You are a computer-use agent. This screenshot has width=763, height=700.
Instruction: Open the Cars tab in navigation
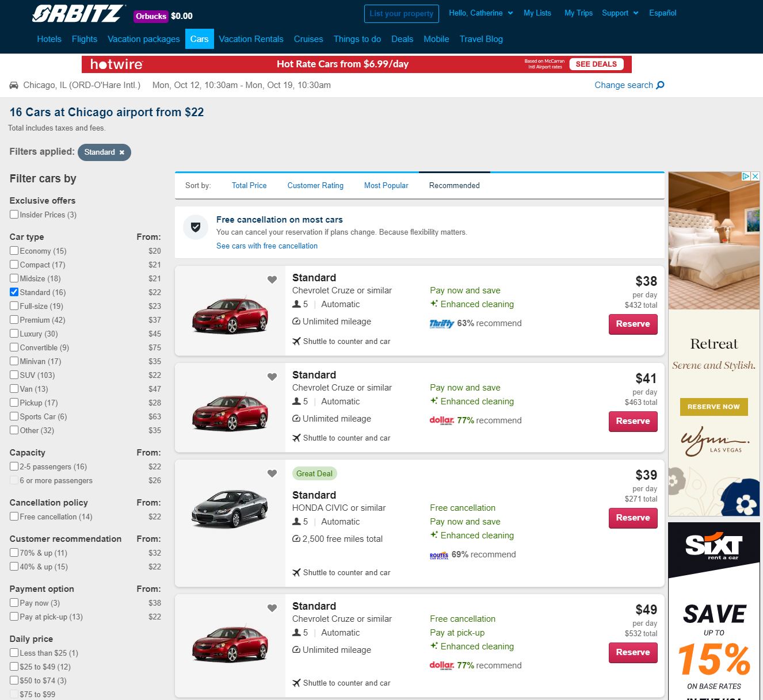tap(199, 39)
